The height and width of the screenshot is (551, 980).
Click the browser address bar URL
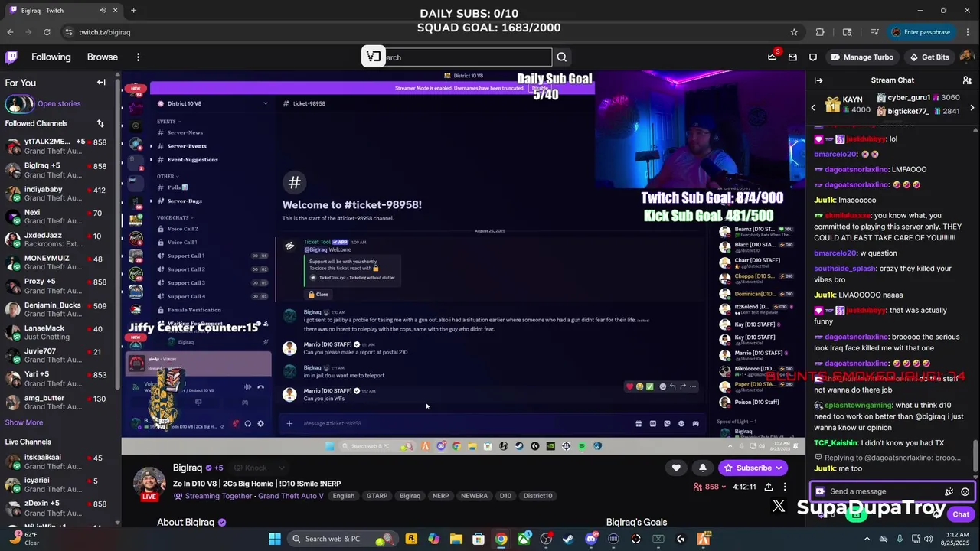pyautogui.click(x=104, y=32)
